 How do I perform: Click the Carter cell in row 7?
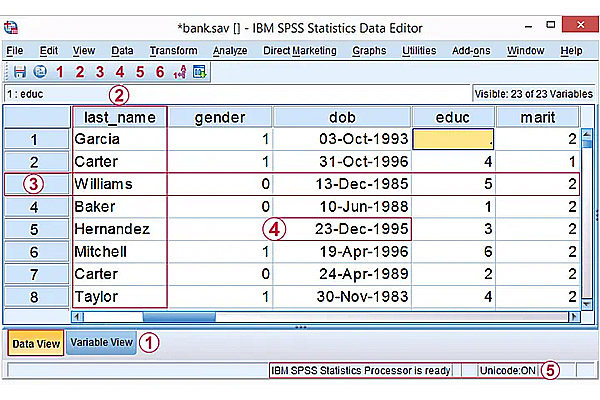(120, 274)
